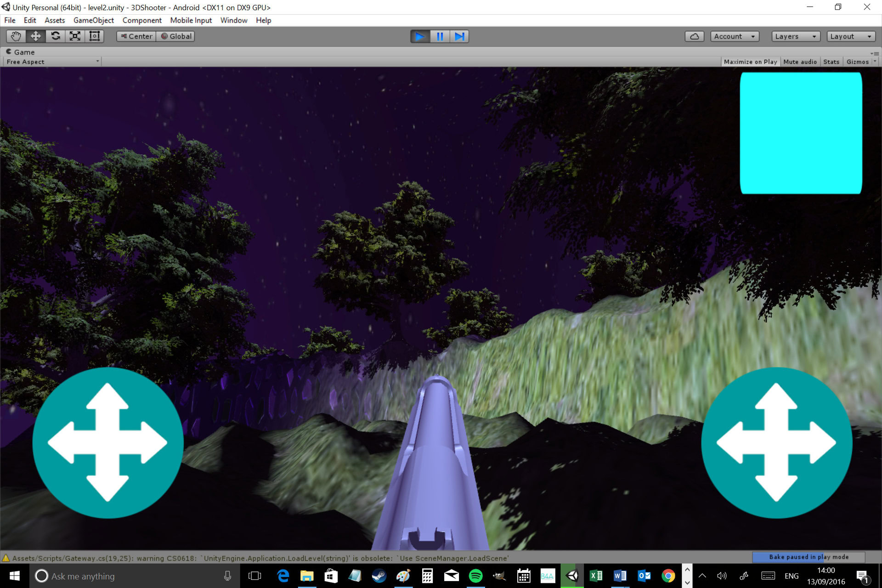
Task: Select the Rotate tool icon
Action: coord(56,36)
